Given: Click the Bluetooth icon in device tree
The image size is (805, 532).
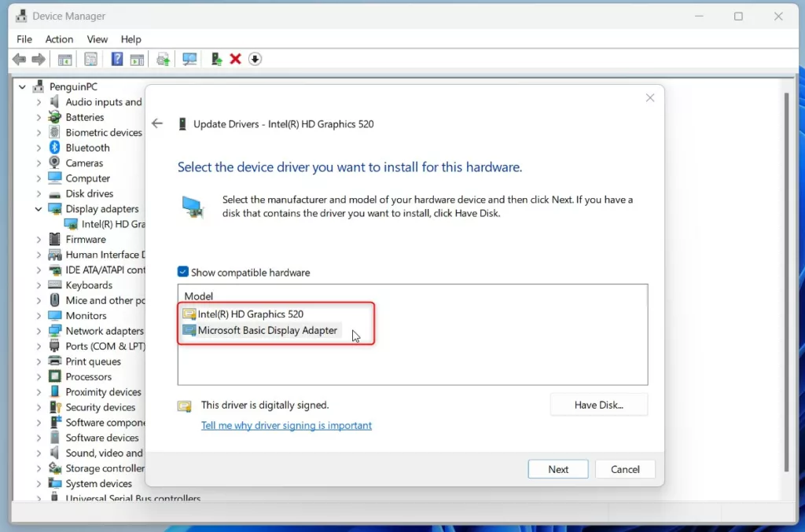Looking at the screenshot, I should click(54, 148).
